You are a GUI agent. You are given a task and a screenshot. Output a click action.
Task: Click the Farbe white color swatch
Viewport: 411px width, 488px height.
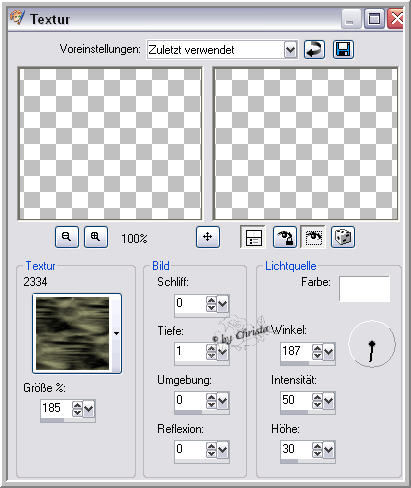364,289
